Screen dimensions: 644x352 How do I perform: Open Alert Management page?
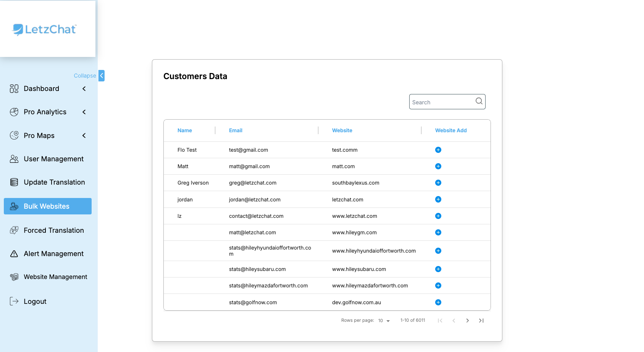coord(53,254)
